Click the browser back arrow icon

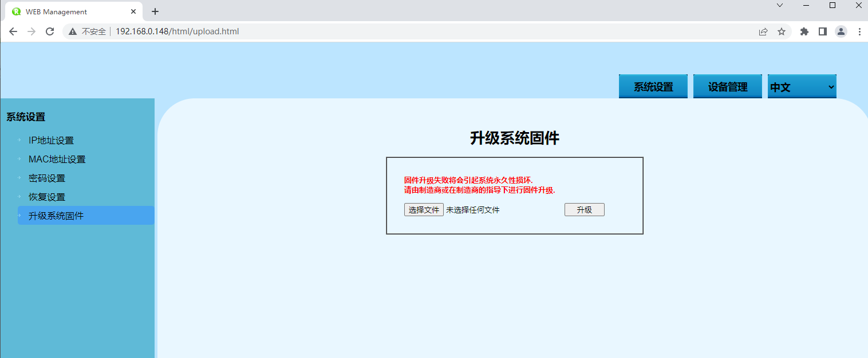coord(13,31)
